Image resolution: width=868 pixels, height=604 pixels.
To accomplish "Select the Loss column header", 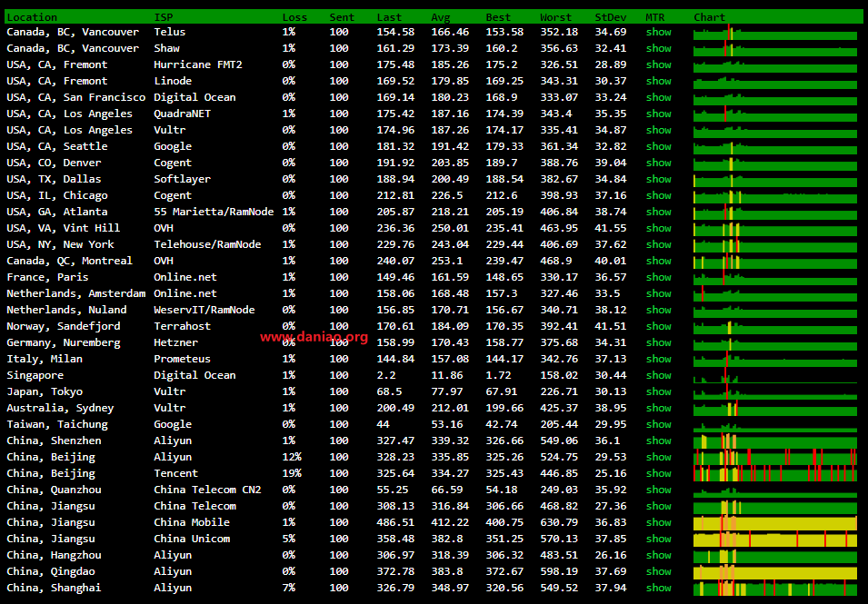I will pyautogui.click(x=294, y=17).
